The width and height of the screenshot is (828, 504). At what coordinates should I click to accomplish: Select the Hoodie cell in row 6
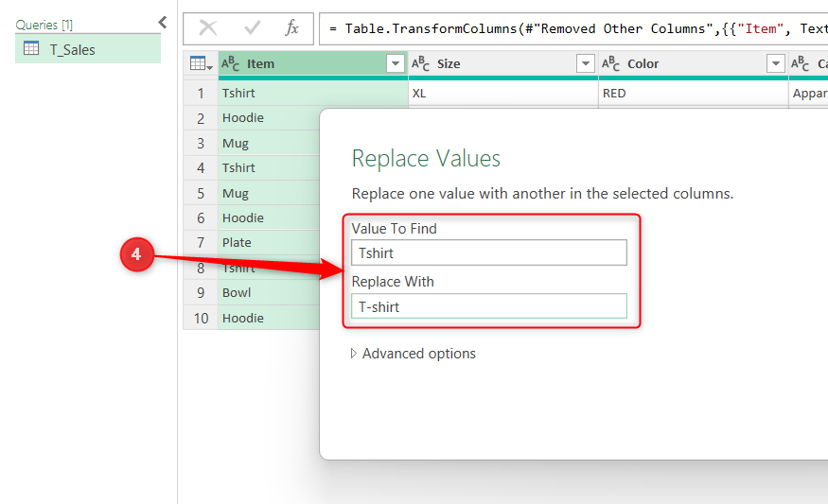click(x=270, y=218)
